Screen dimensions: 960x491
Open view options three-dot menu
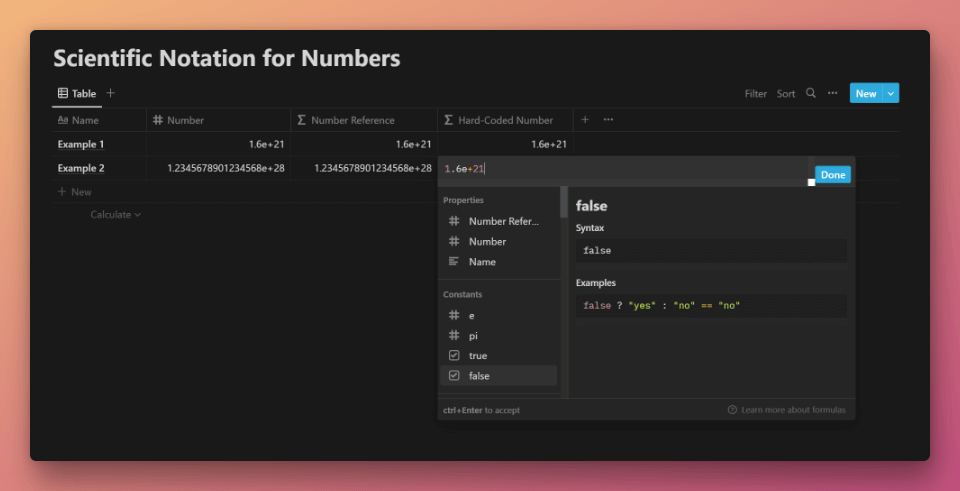click(833, 93)
